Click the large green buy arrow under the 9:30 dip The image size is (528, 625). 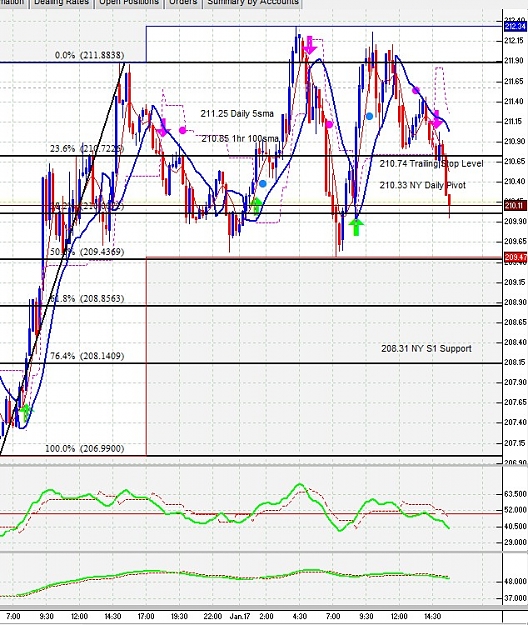coord(356,227)
